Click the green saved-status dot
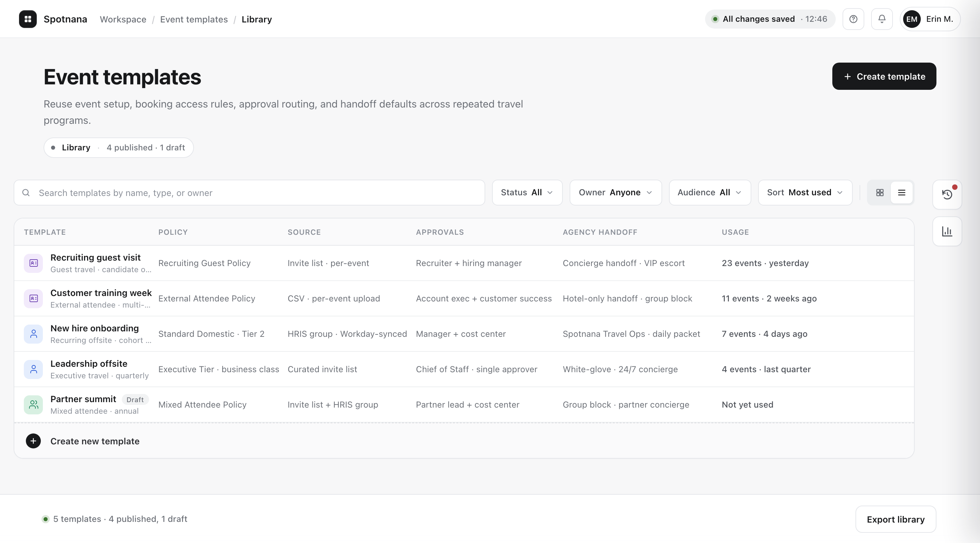The width and height of the screenshot is (980, 543). pyautogui.click(x=715, y=19)
